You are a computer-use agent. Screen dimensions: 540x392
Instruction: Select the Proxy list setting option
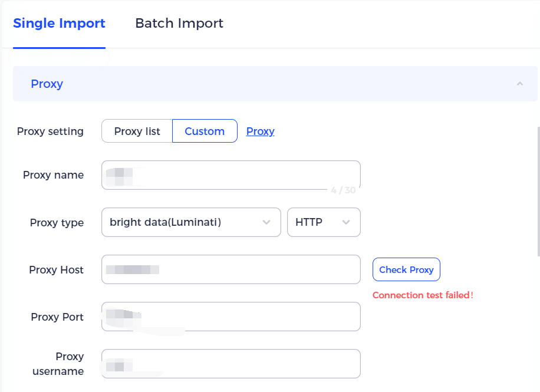[137, 131]
